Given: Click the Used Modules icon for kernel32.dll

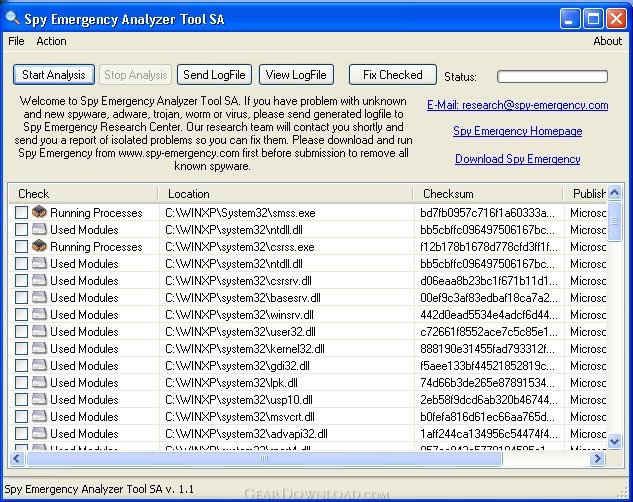Looking at the screenshot, I should click(39, 347).
